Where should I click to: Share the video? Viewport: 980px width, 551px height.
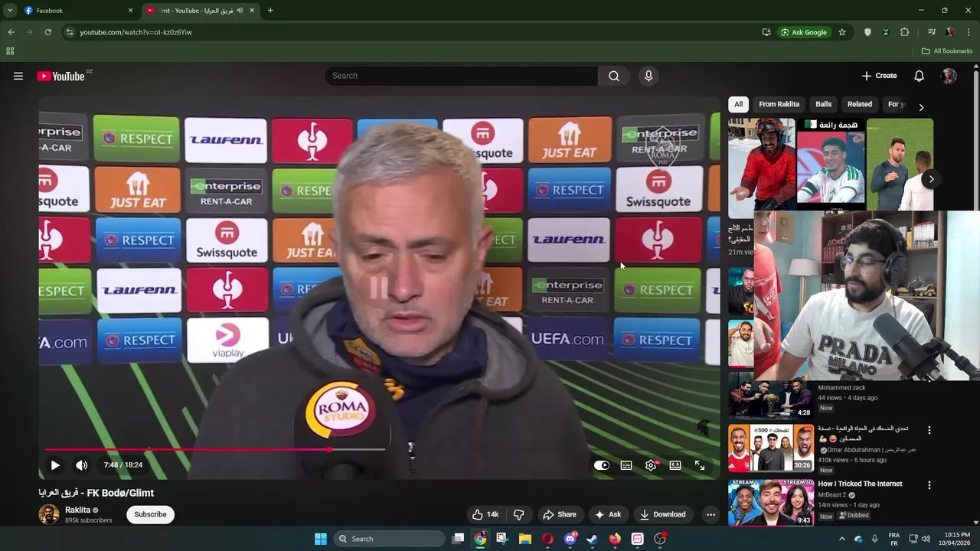click(x=559, y=514)
